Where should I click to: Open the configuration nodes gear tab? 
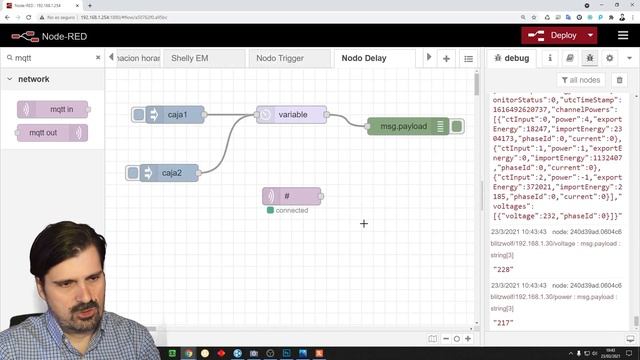coord(609,58)
